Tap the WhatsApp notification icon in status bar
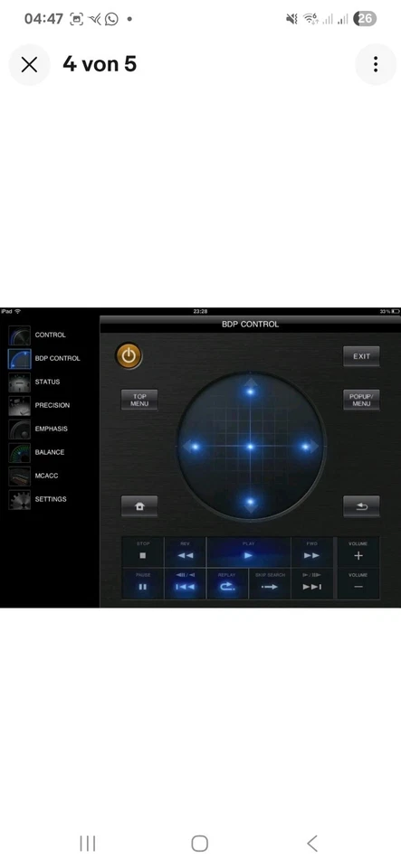This screenshot has height=868, width=401. (x=111, y=19)
